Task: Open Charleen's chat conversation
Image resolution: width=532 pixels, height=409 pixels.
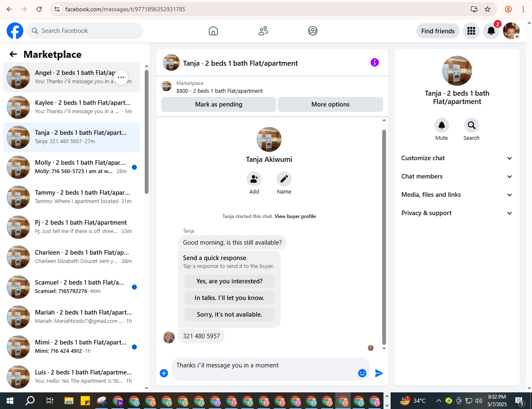Action: [72, 257]
